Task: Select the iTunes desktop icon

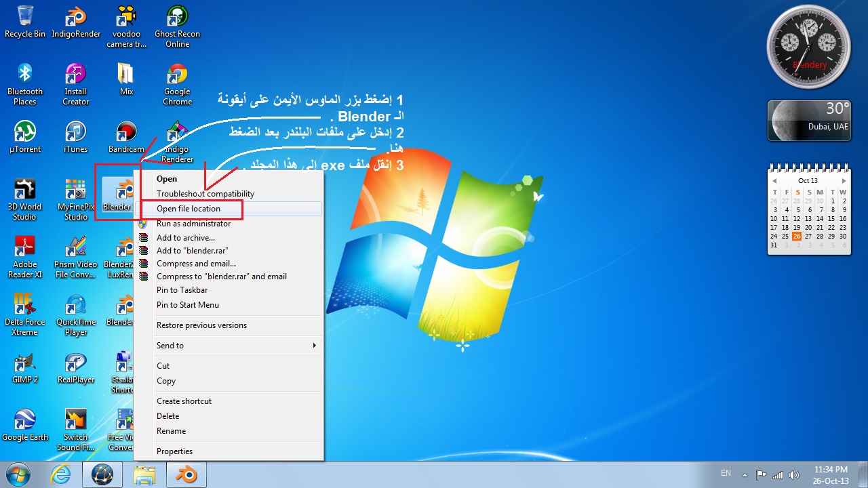Action: click(x=76, y=136)
